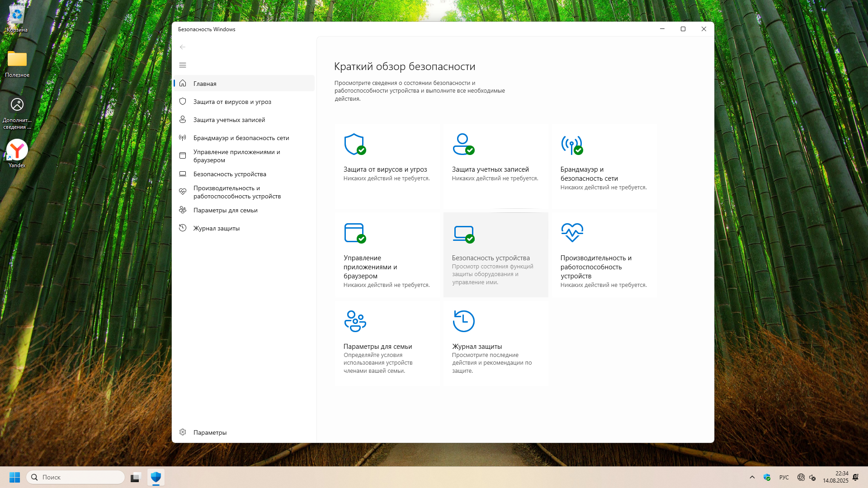Open Параметры at bottom of sidebar
The image size is (868, 488).
point(210,432)
